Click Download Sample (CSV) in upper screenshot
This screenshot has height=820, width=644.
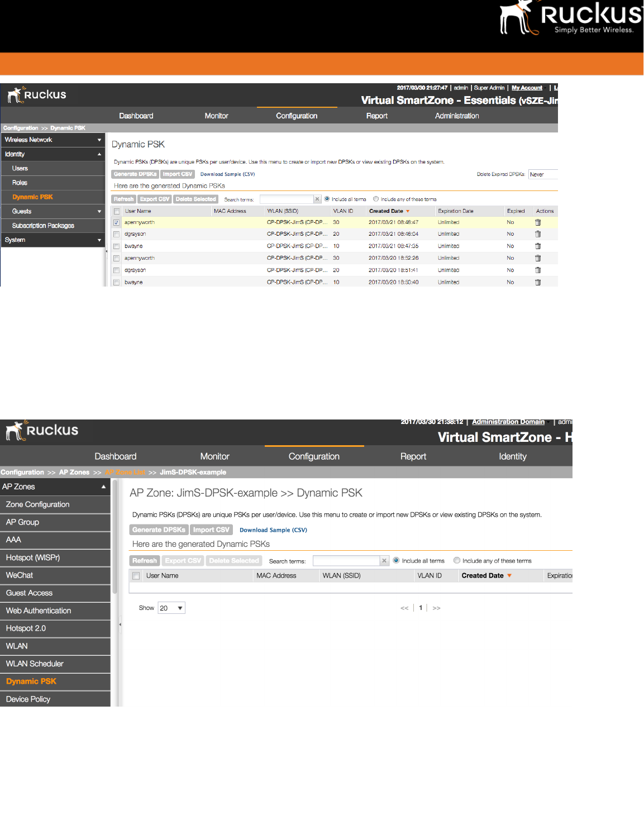227,174
